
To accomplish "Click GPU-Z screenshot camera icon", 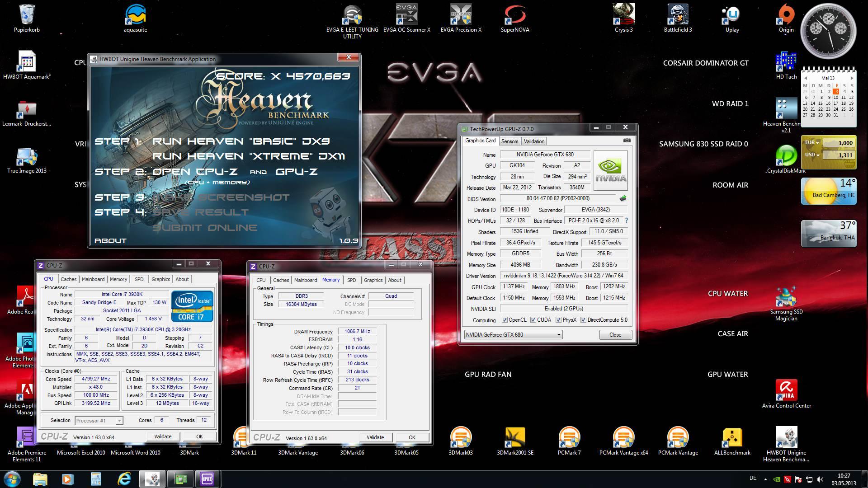I will coord(627,141).
